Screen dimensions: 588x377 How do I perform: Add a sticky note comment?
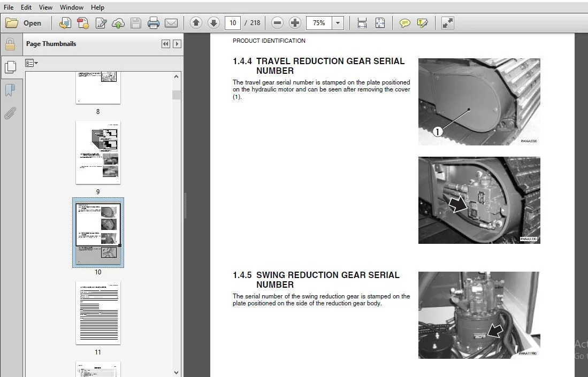point(404,23)
